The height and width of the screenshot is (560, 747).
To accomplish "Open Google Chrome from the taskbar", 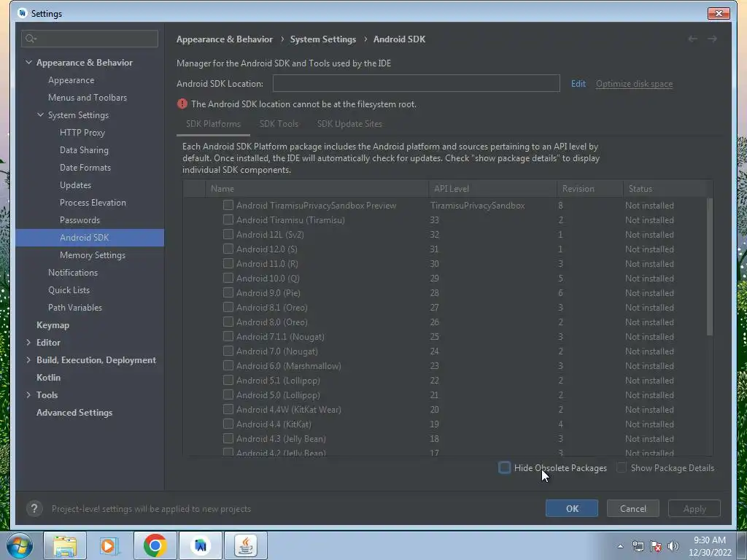I will 155,545.
